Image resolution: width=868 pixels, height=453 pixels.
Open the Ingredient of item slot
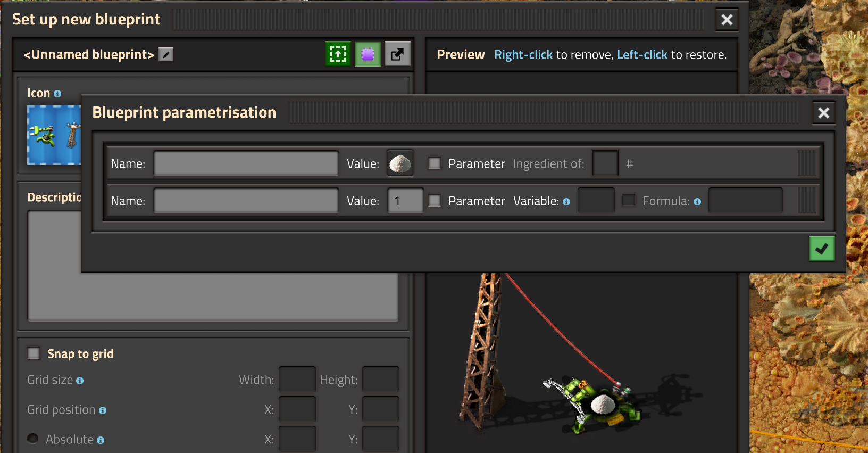click(605, 163)
